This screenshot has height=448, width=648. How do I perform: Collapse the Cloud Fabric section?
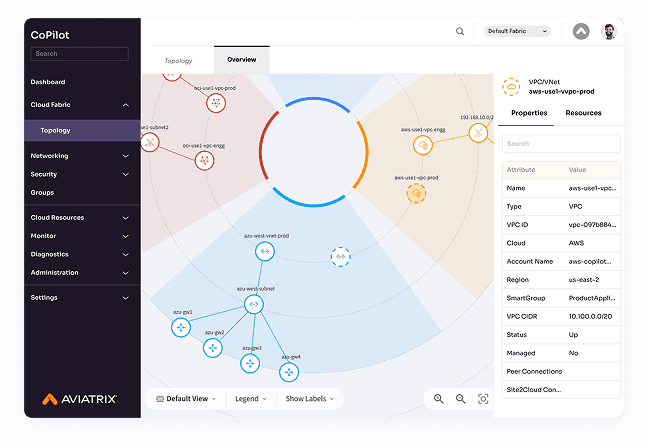tap(125, 105)
